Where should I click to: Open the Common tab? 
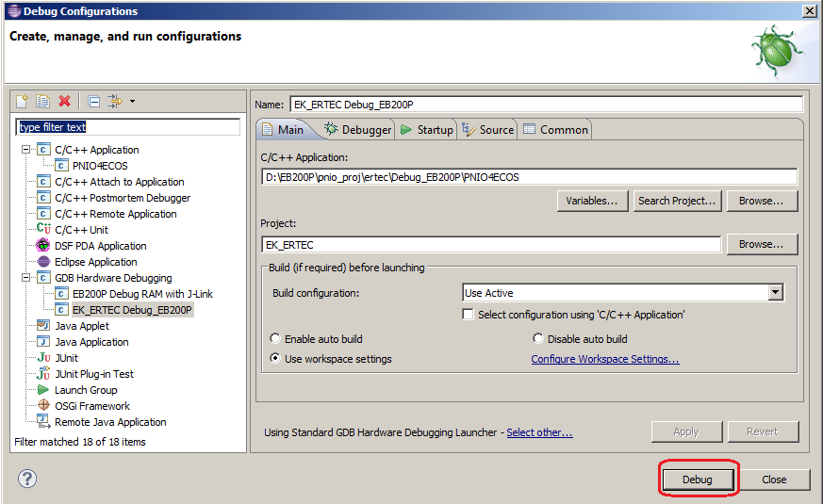[556, 130]
